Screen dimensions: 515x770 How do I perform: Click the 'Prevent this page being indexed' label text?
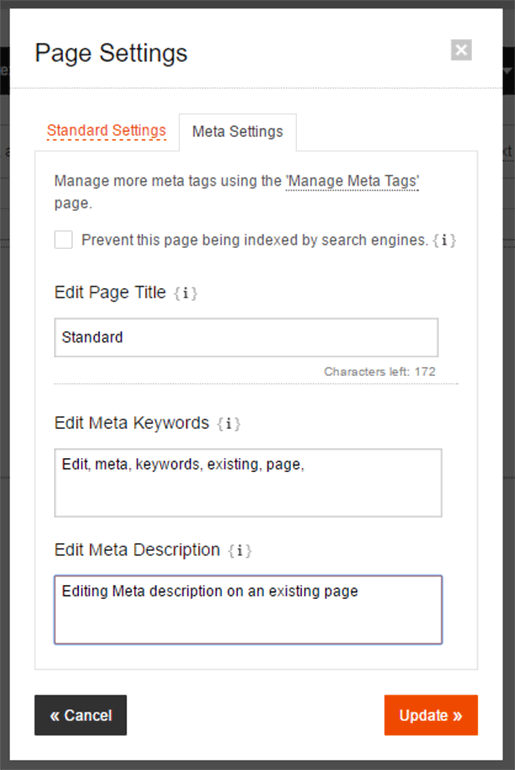(x=255, y=240)
